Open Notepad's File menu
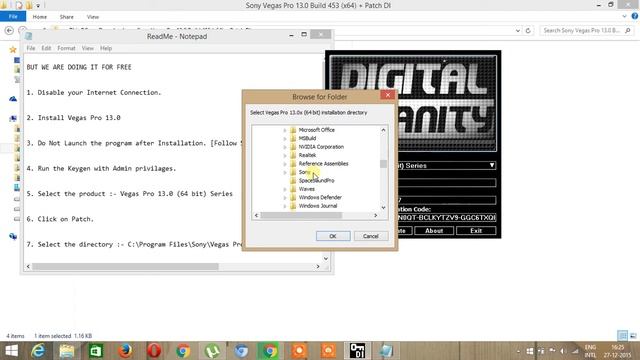The image size is (640, 360). [x=31, y=48]
